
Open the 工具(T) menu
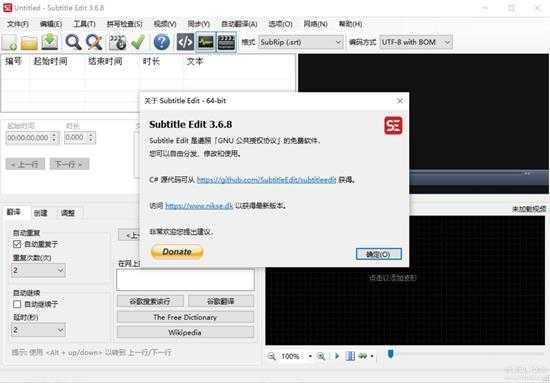point(84,24)
